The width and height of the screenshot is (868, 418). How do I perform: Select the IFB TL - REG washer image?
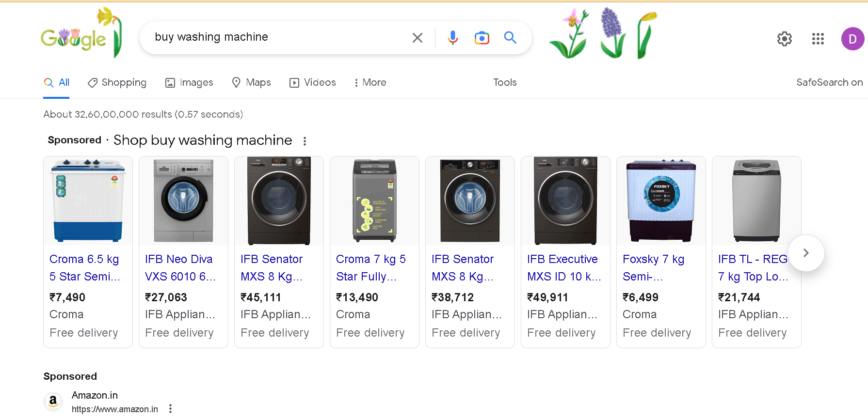click(756, 201)
